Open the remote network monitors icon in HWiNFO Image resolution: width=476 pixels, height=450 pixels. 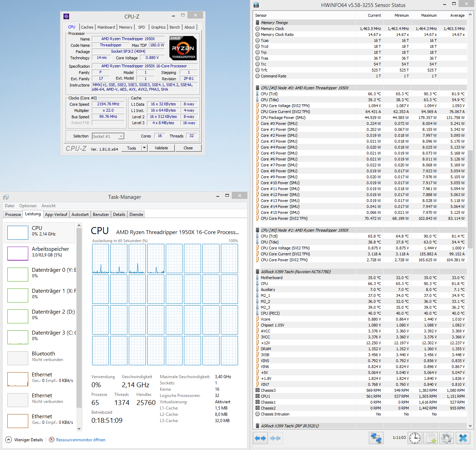[x=376, y=438]
